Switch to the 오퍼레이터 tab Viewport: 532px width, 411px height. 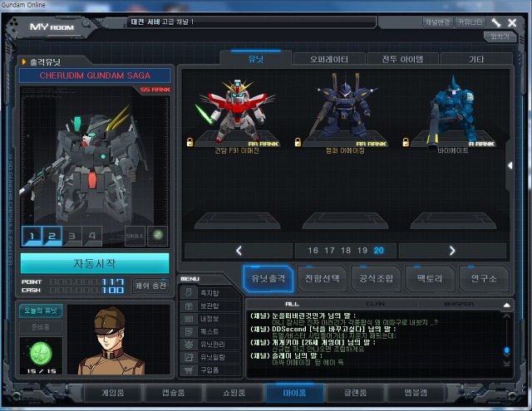pyautogui.click(x=328, y=59)
